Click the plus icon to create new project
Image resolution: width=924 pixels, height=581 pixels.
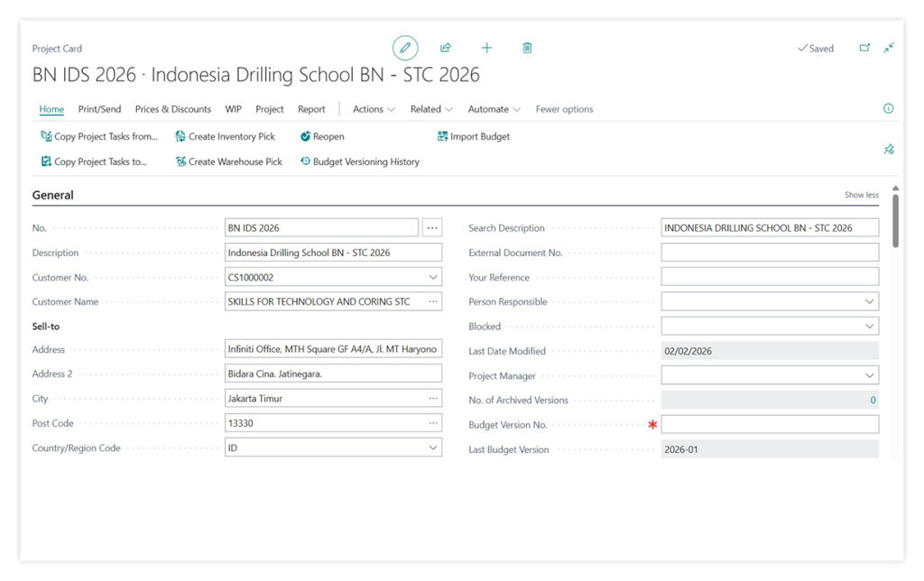tap(486, 48)
